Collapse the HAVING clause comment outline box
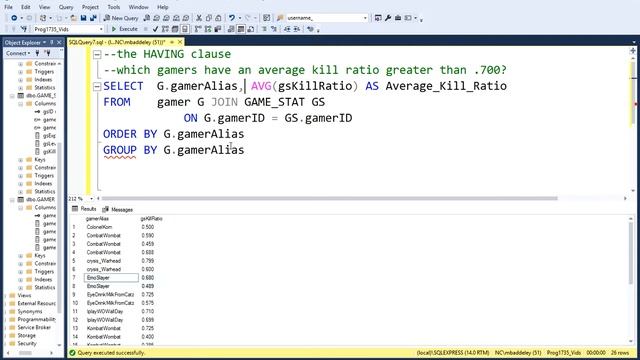 [x=97, y=54]
